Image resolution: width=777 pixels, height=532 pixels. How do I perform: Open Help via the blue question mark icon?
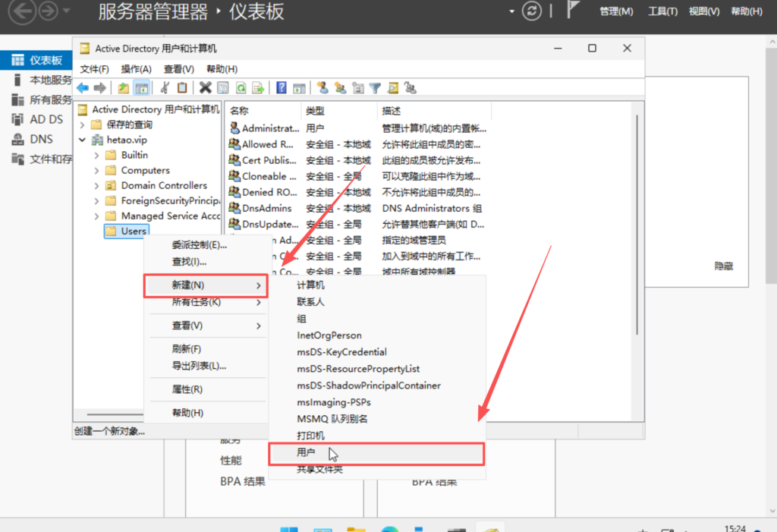281,88
